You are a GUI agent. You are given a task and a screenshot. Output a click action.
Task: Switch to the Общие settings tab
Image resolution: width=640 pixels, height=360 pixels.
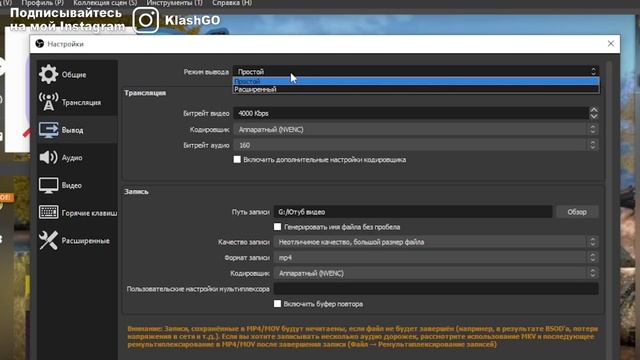[x=77, y=74]
